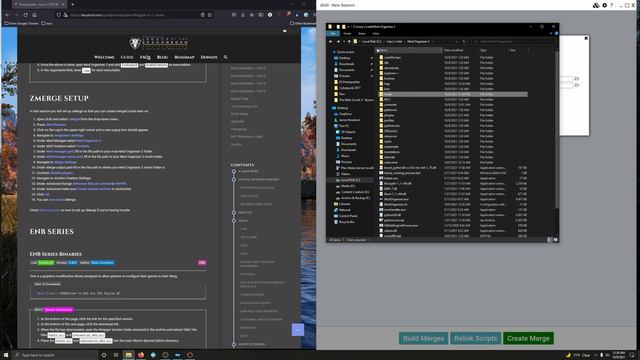This screenshot has width=640, height=360.
Task: Click the Explorer search box
Action: point(513,42)
